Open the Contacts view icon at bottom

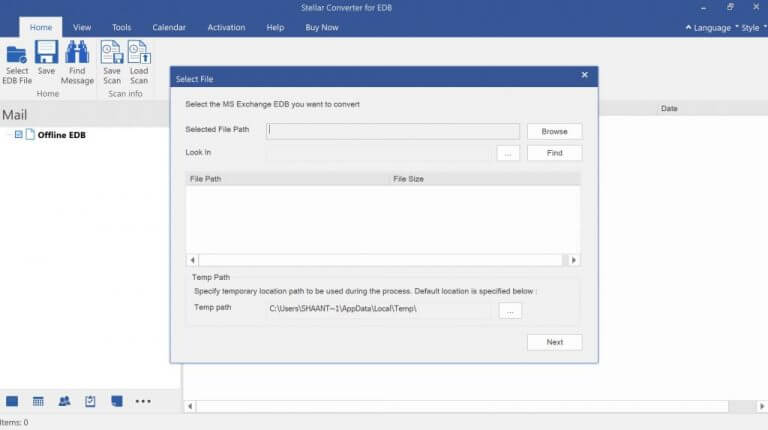pyautogui.click(x=64, y=401)
